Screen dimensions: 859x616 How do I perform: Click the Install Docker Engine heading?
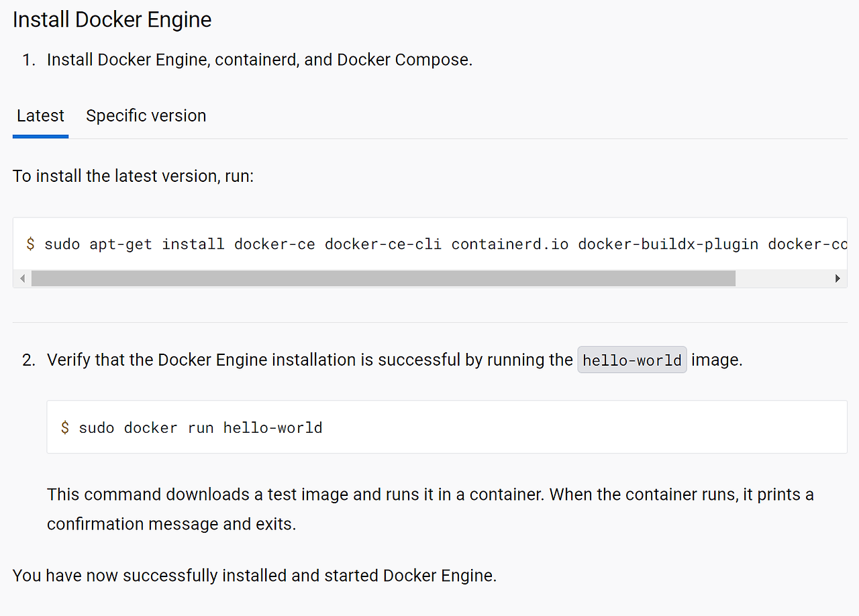click(x=112, y=20)
